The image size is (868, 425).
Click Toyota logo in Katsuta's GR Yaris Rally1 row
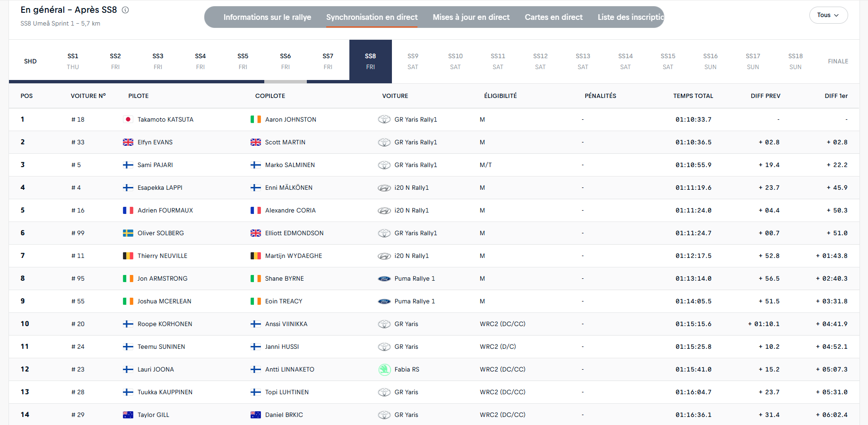[384, 119]
